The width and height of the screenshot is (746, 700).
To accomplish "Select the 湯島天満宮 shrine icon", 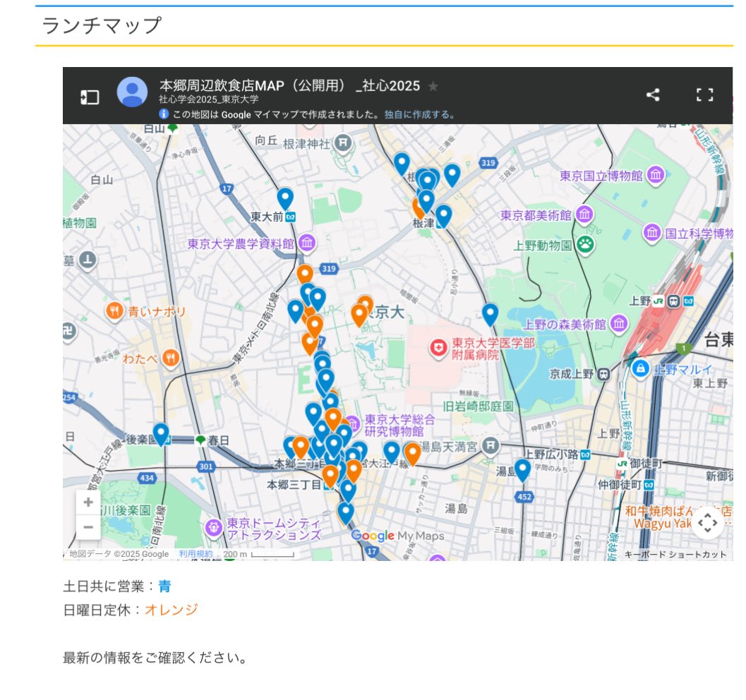I will [x=491, y=445].
